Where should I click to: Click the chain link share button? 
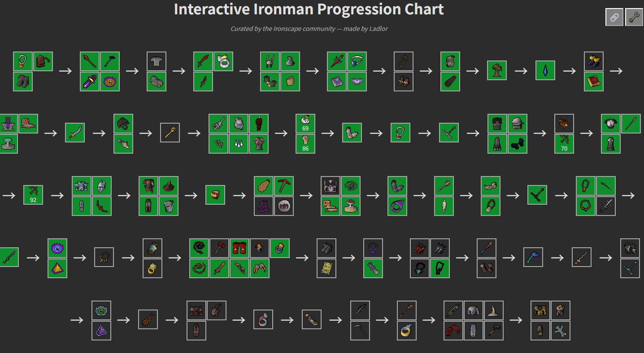(x=614, y=17)
